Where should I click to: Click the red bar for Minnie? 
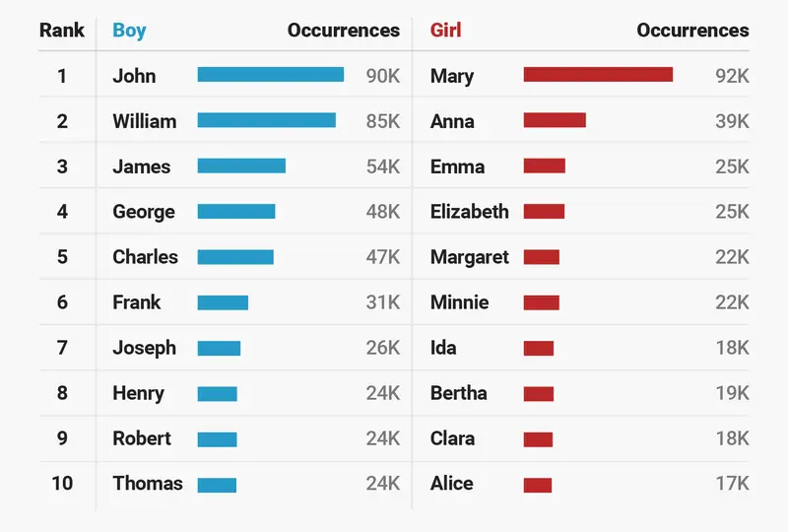[541, 302]
